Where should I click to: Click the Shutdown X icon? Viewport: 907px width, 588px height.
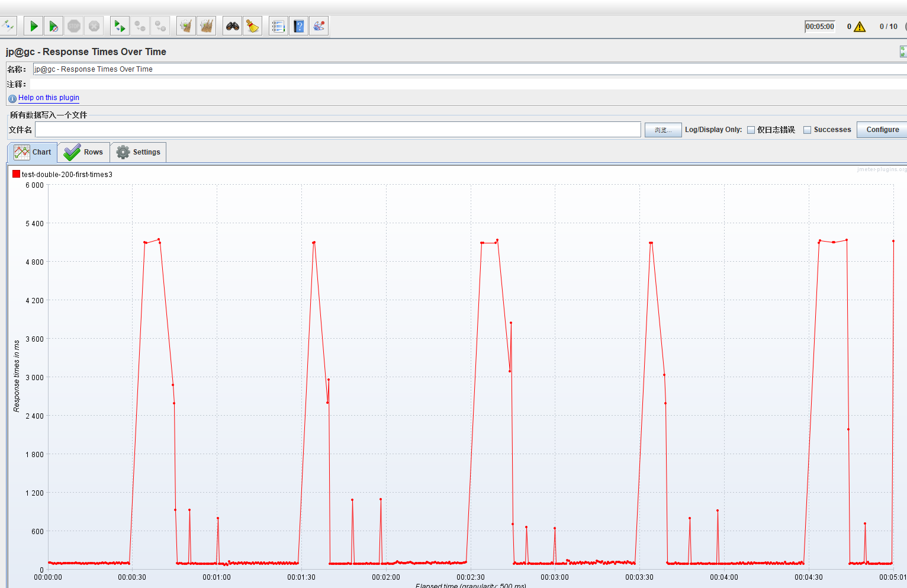pos(94,26)
